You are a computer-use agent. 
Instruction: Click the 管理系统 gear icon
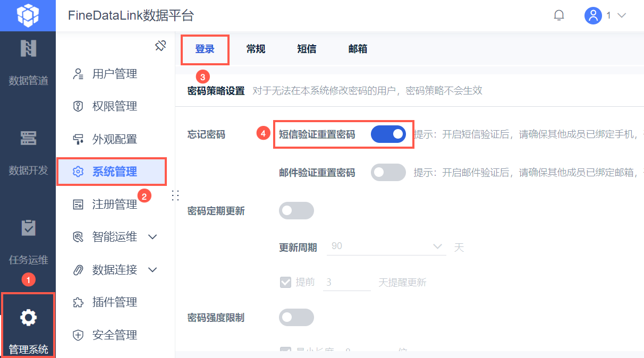point(28,318)
